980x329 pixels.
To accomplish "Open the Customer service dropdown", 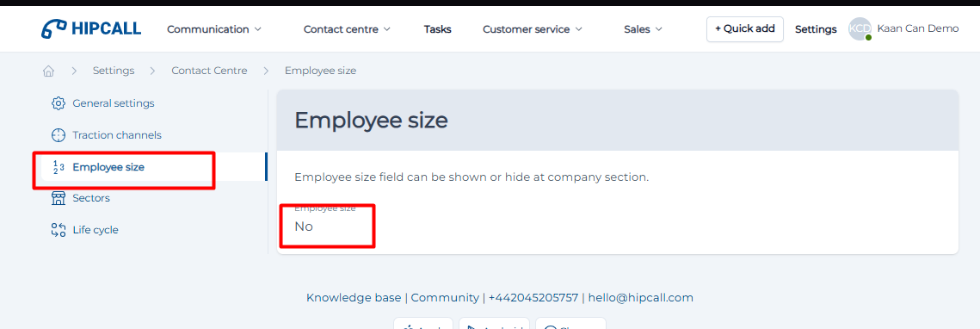I will coord(533,28).
